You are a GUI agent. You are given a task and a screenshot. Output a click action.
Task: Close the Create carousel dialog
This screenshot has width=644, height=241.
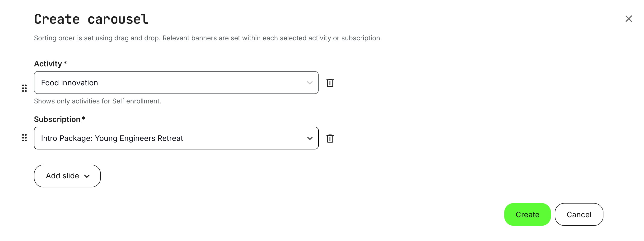tap(628, 19)
